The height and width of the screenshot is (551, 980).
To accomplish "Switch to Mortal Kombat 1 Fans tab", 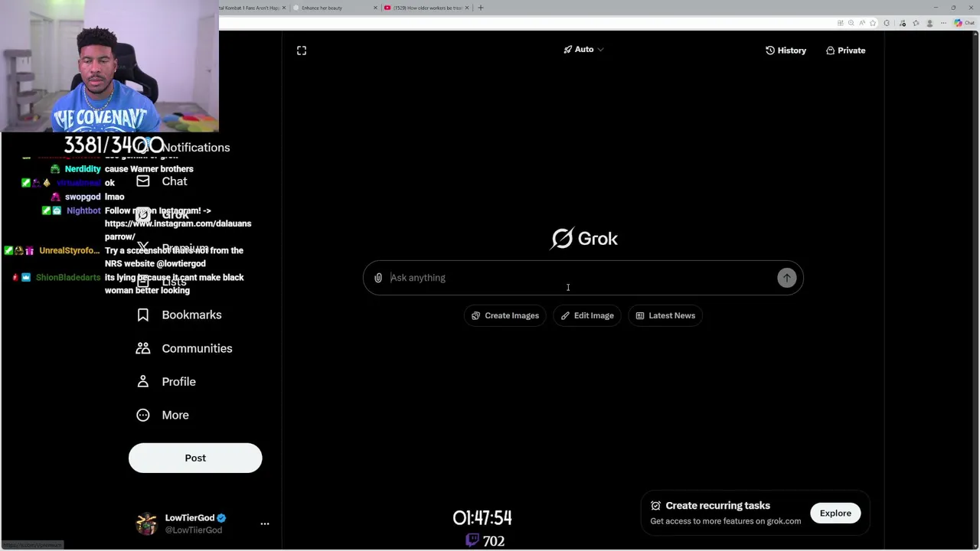I will tap(250, 8).
